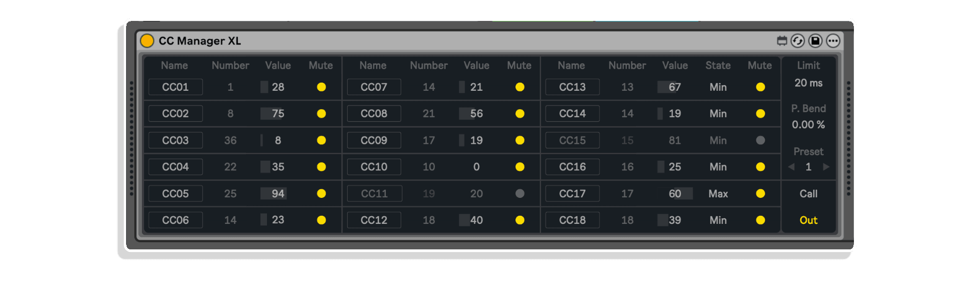Click the Preset number 1

(x=808, y=167)
